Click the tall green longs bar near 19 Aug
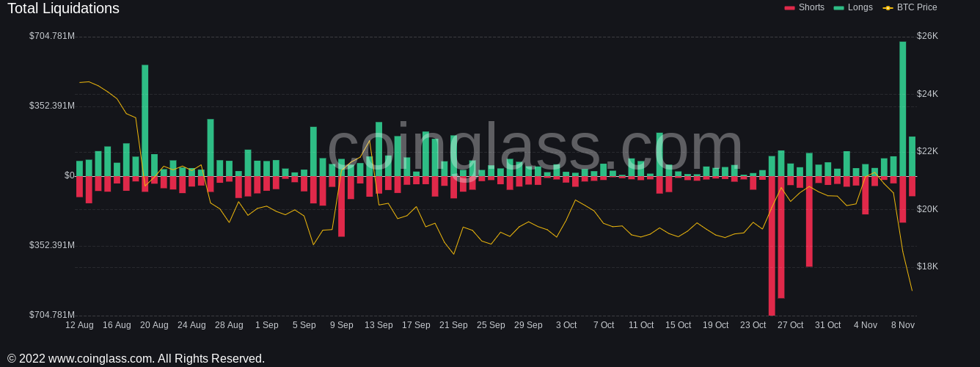This screenshot has width=980, height=367. pyautogui.click(x=145, y=120)
